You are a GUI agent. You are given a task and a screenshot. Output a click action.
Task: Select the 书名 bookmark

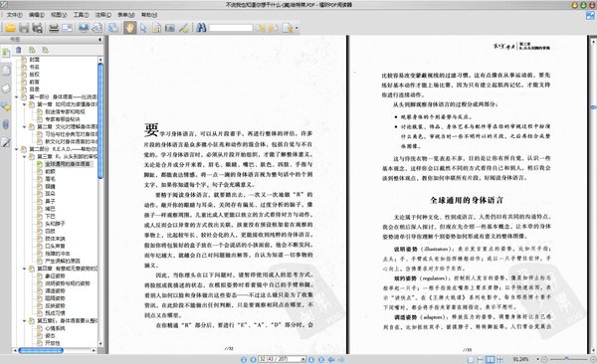point(34,67)
